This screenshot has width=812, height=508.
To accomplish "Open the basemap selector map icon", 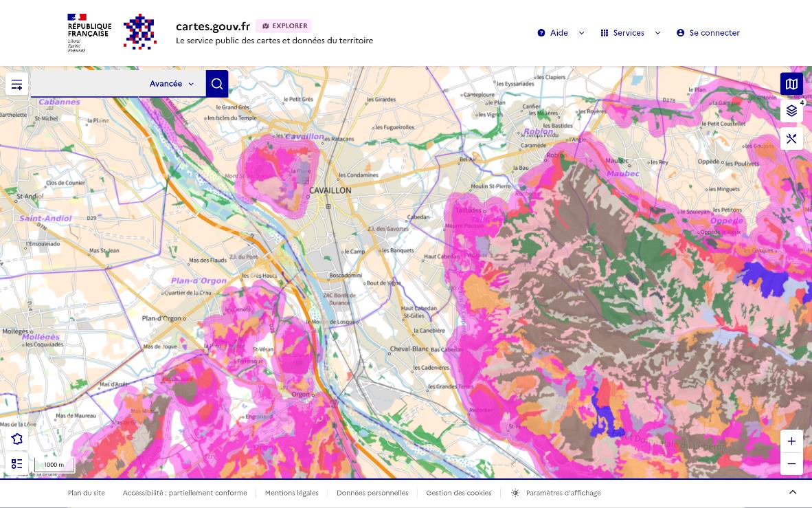I will (x=791, y=84).
